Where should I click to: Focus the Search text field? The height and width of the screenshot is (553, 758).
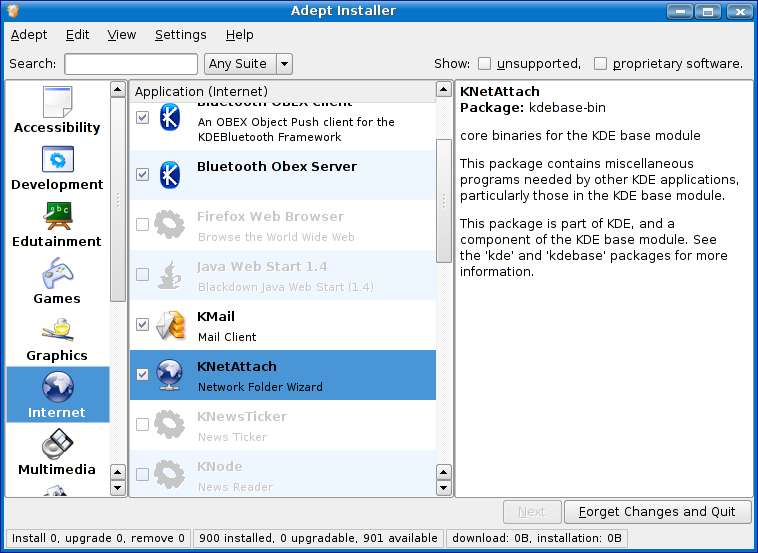coord(130,64)
